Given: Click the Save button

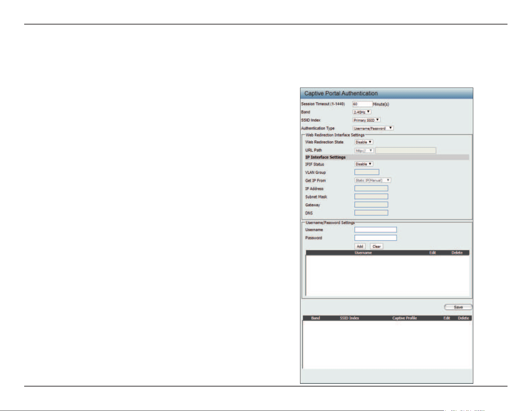Looking at the screenshot, I should coord(458,307).
